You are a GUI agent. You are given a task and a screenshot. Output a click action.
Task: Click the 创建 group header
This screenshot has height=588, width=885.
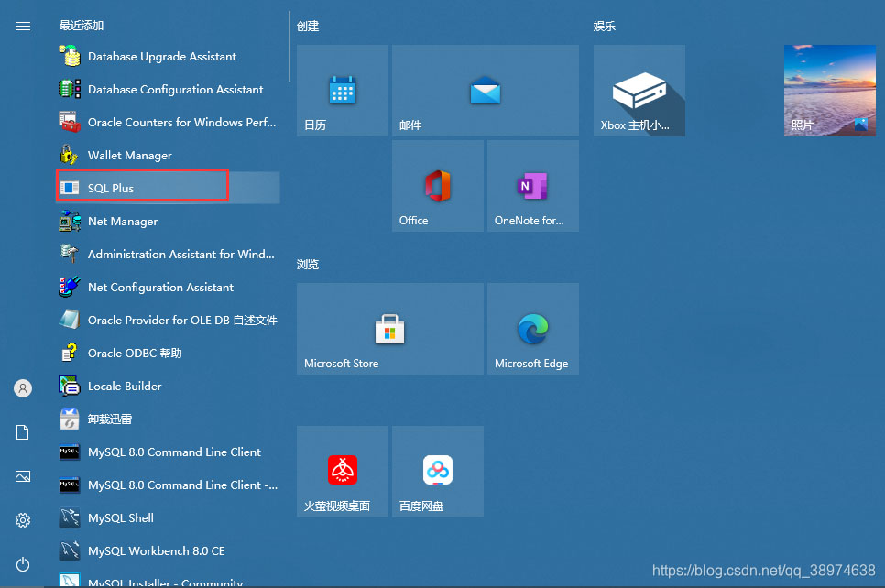point(308,26)
